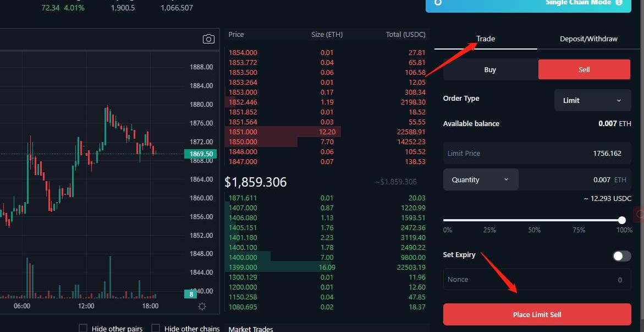Click the amount slider handle at 100%

[x=621, y=220]
